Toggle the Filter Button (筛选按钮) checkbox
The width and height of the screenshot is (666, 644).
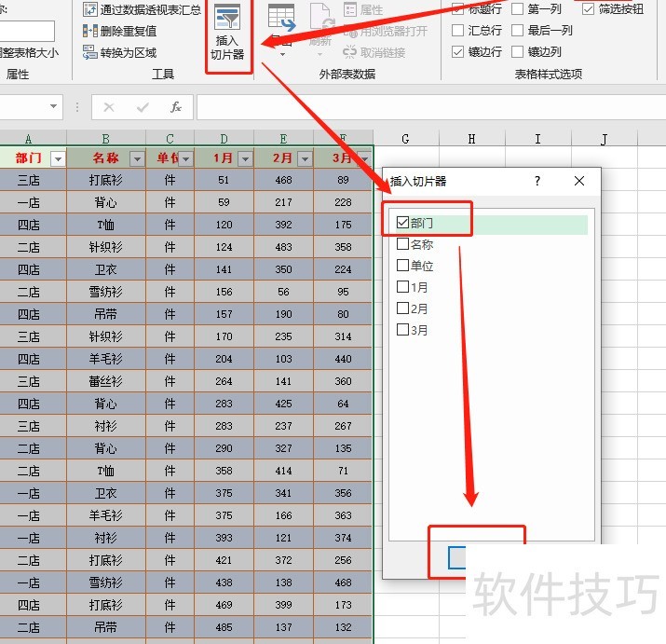[x=588, y=8]
